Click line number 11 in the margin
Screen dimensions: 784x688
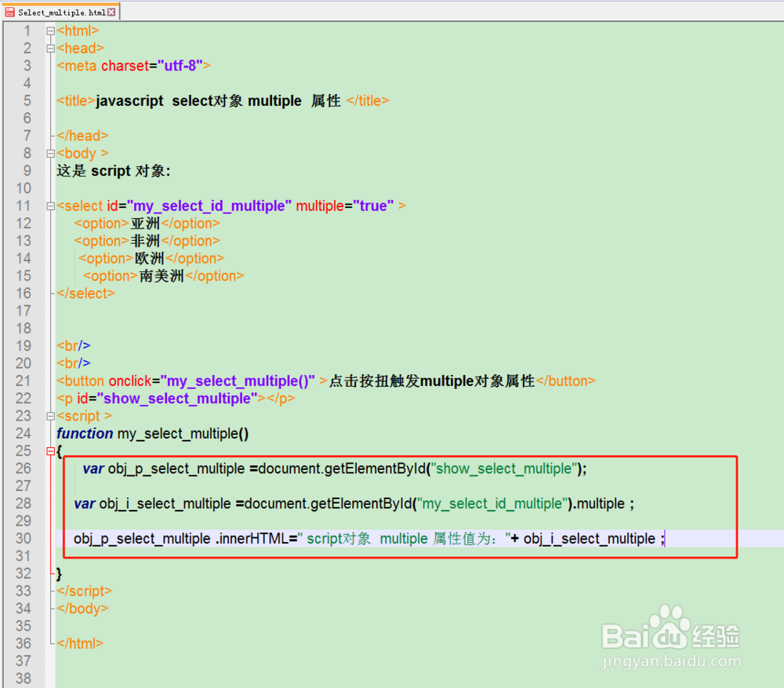(23, 206)
